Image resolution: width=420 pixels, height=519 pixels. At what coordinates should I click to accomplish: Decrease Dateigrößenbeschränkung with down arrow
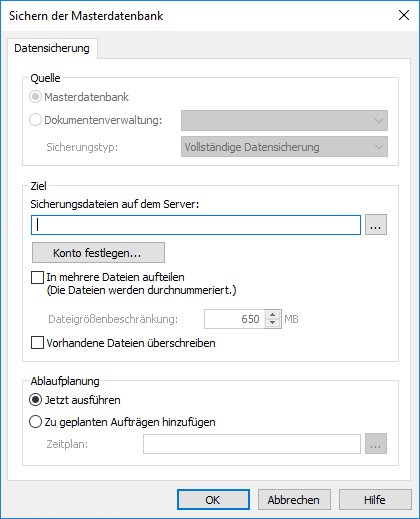click(x=273, y=323)
